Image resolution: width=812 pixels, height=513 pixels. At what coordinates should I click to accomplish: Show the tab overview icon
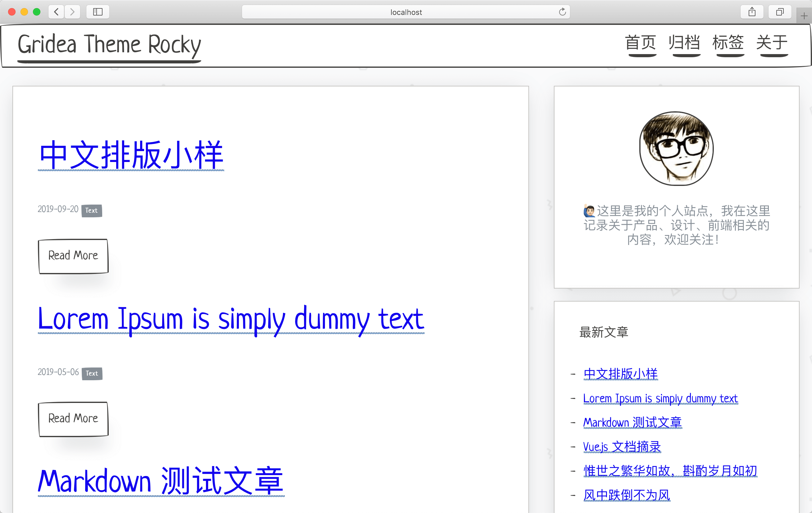click(780, 12)
